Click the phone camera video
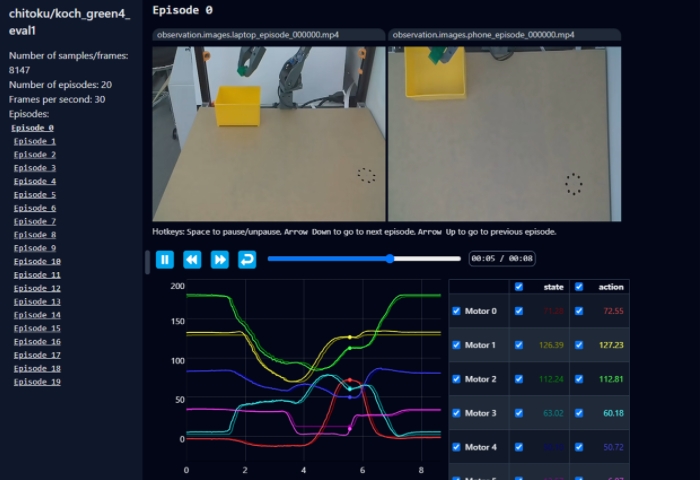The height and width of the screenshot is (480, 700). click(504, 133)
